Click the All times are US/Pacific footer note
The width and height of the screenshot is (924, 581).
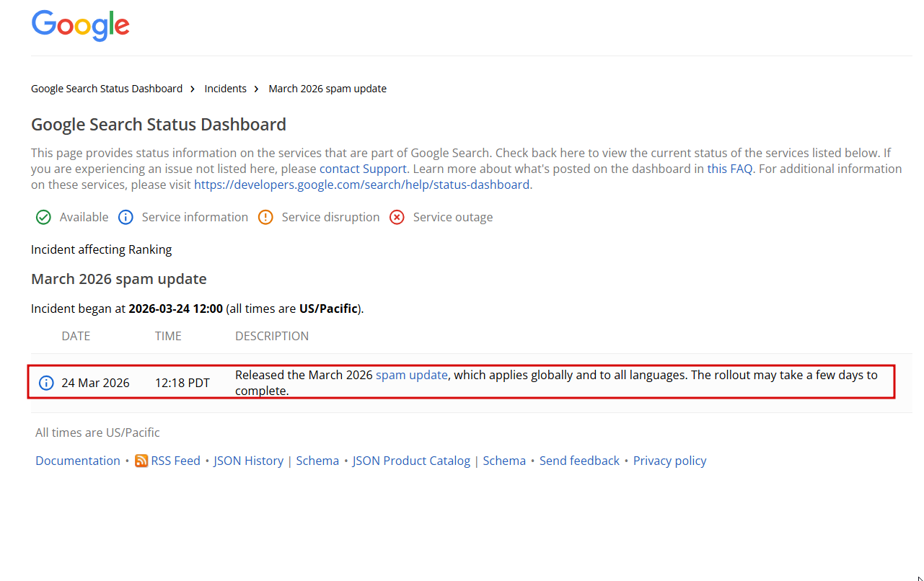[x=97, y=433]
